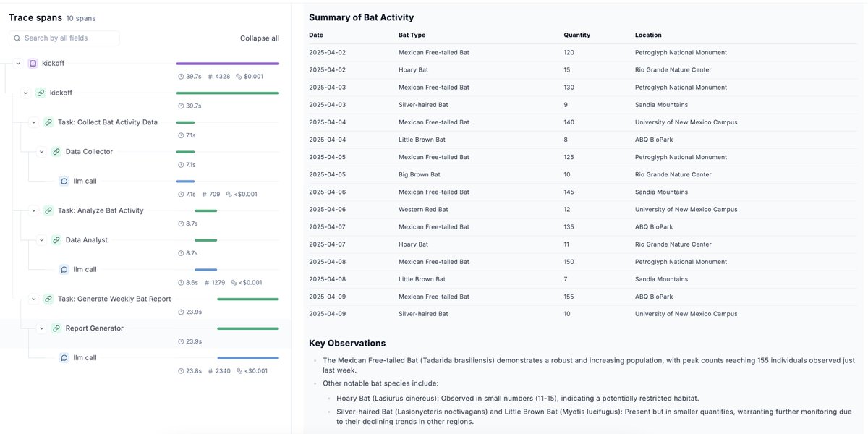Click the Report Generator chain icon

[x=56, y=328]
